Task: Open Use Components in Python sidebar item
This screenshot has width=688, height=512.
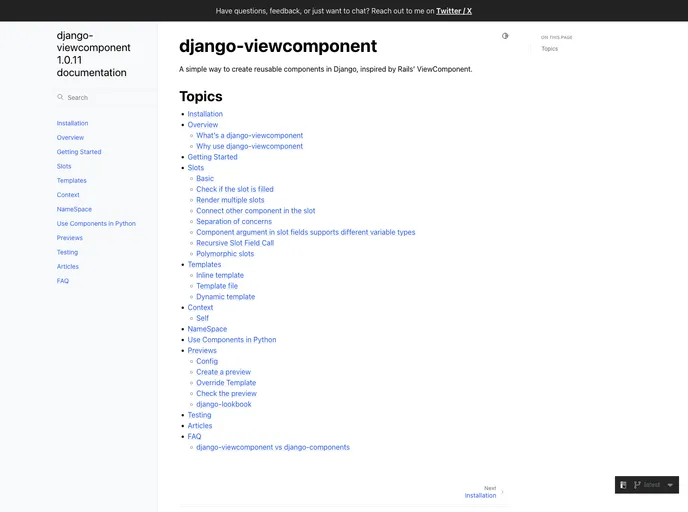Action: [x=96, y=223]
